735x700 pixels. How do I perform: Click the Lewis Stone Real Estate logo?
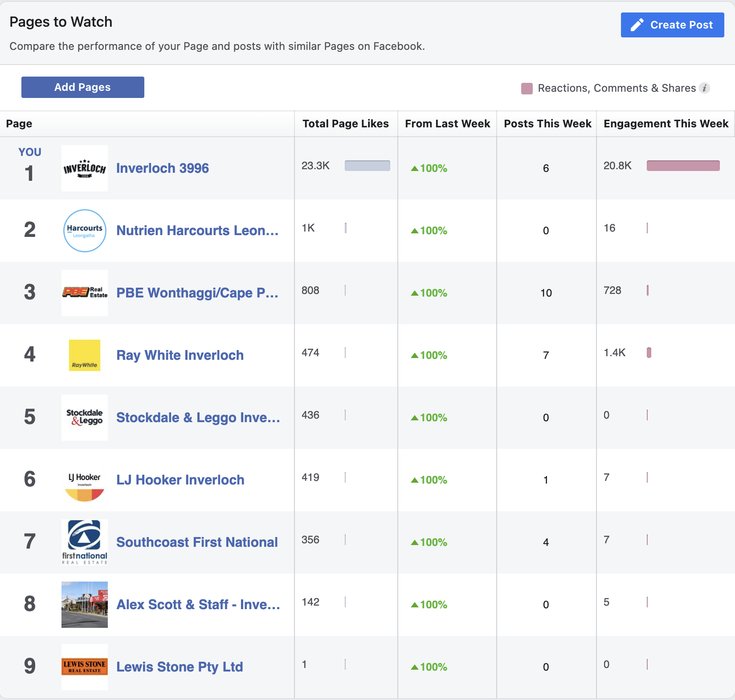coord(85,667)
